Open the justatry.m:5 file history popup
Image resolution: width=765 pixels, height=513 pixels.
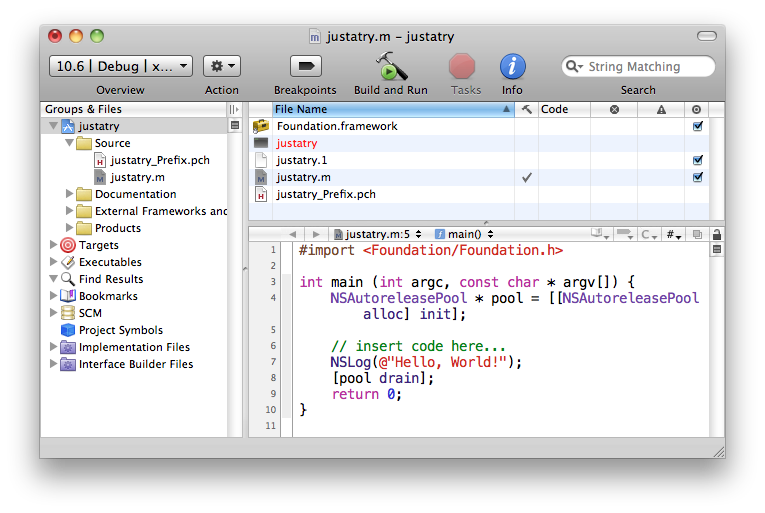(x=377, y=234)
